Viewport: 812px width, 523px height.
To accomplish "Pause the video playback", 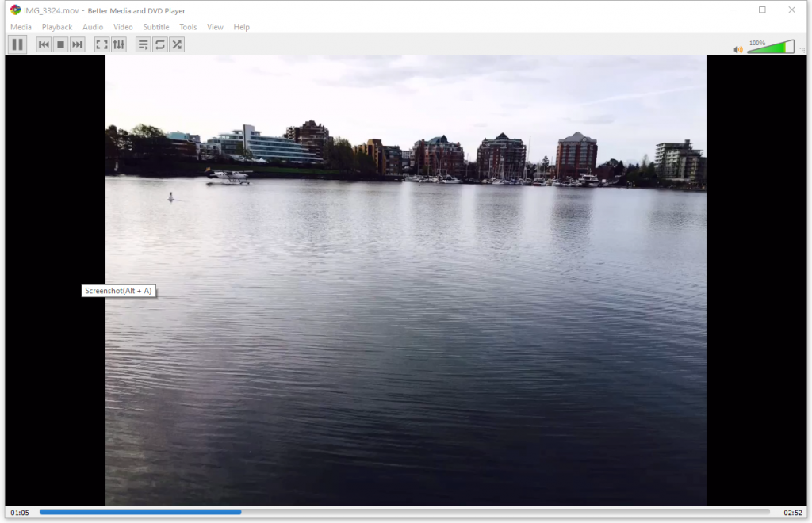I will (17, 44).
